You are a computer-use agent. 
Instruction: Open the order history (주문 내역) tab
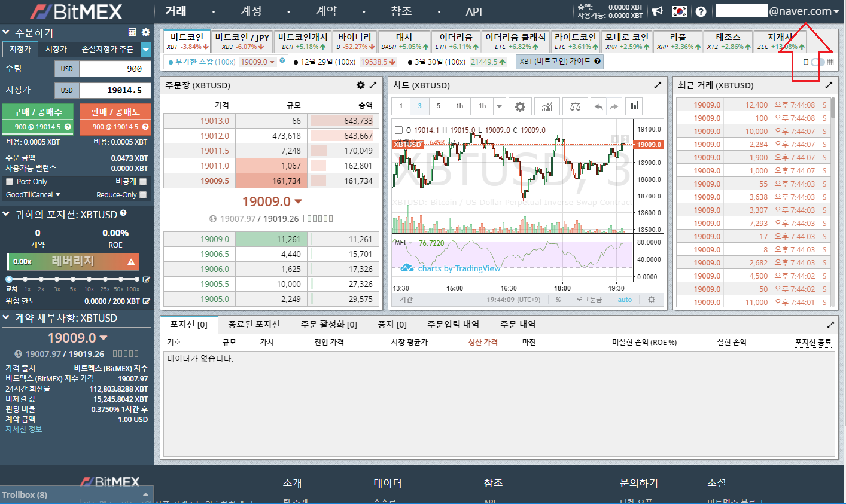[x=518, y=324]
